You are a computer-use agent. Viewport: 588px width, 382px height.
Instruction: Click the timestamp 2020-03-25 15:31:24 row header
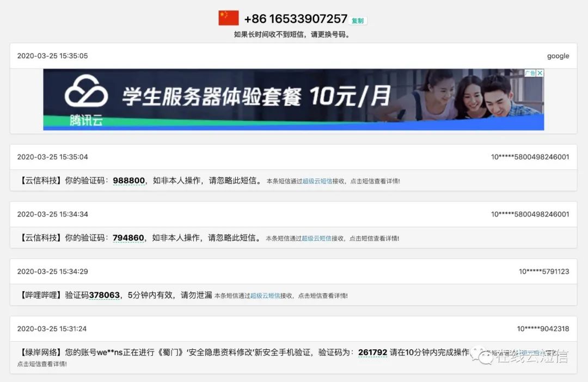52,328
